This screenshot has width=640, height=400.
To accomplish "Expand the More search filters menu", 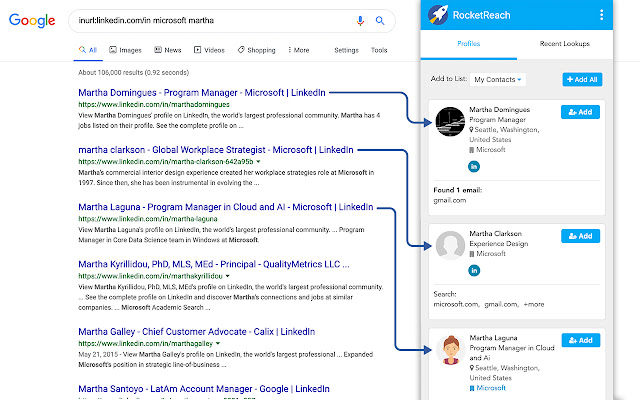I will [297, 49].
